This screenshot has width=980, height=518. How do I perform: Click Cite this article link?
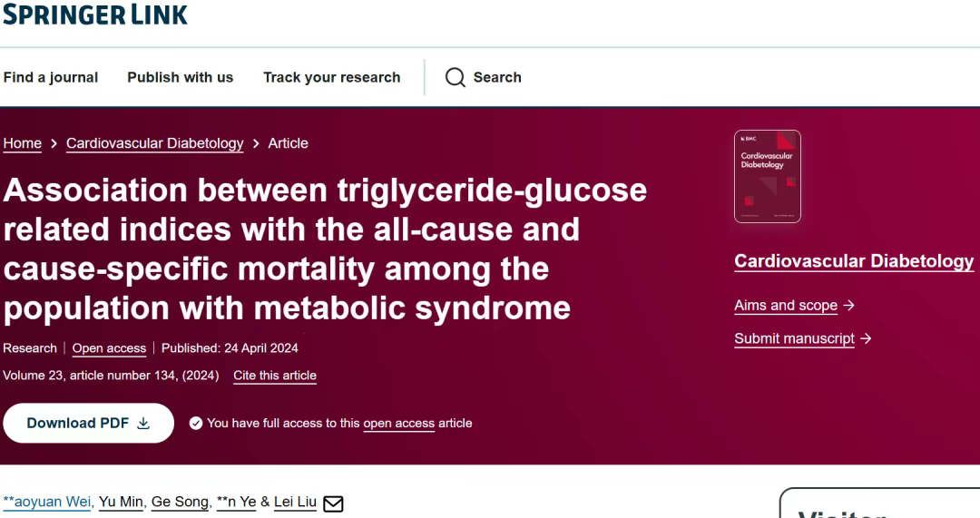click(x=275, y=376)
